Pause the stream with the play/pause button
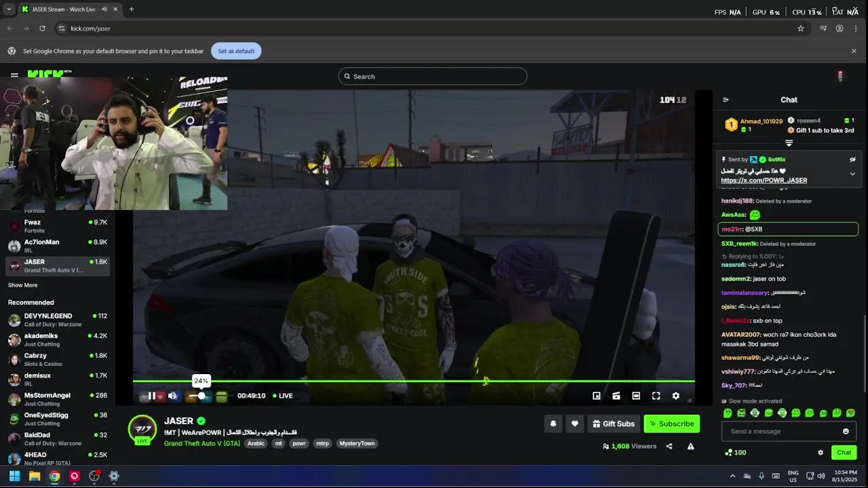Screen dimensions: 868x488 [151, 396]
